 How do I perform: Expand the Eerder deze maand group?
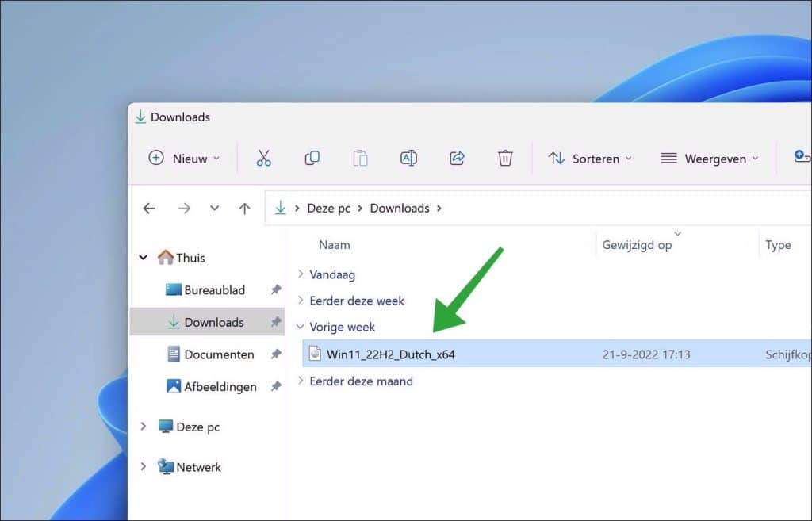tap(300, 381)
